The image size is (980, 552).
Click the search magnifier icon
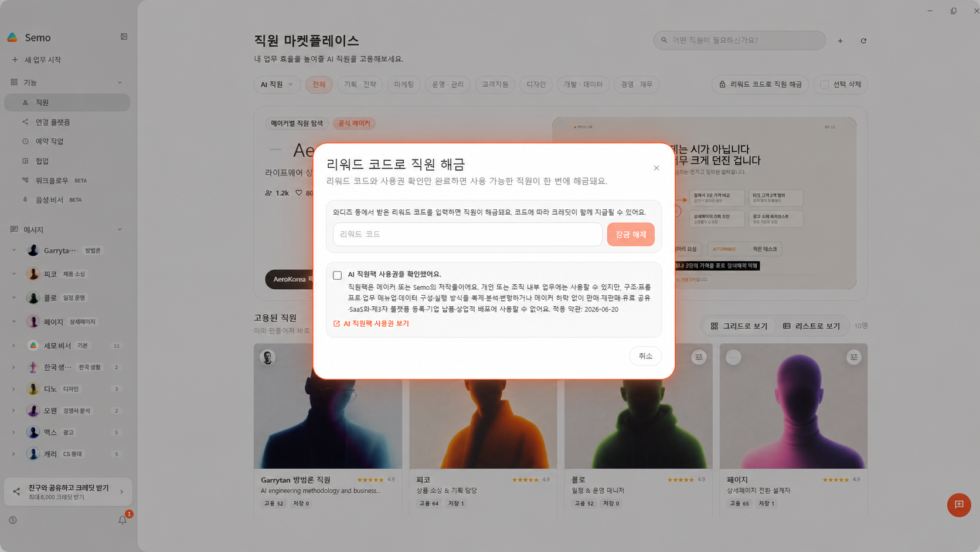(664, 40)
